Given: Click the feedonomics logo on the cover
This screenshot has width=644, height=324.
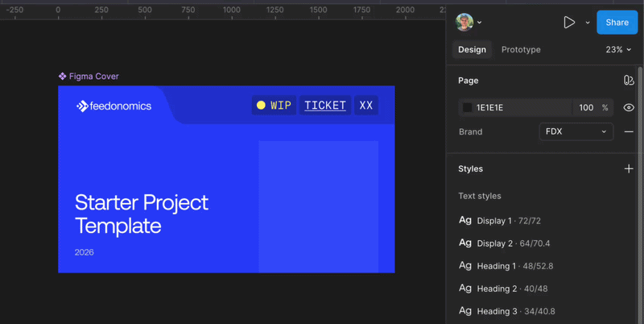Looking at the screenshot, I should click(x=114, y=106).
